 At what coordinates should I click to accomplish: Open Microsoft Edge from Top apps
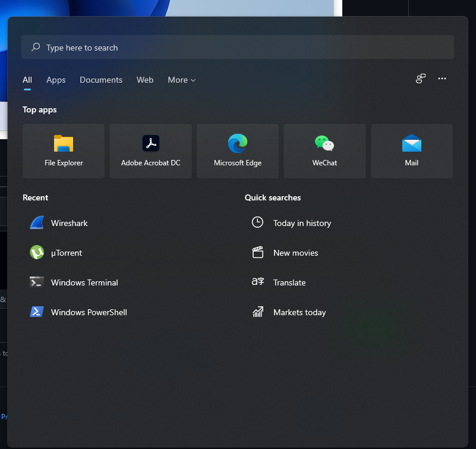[237, 150]
